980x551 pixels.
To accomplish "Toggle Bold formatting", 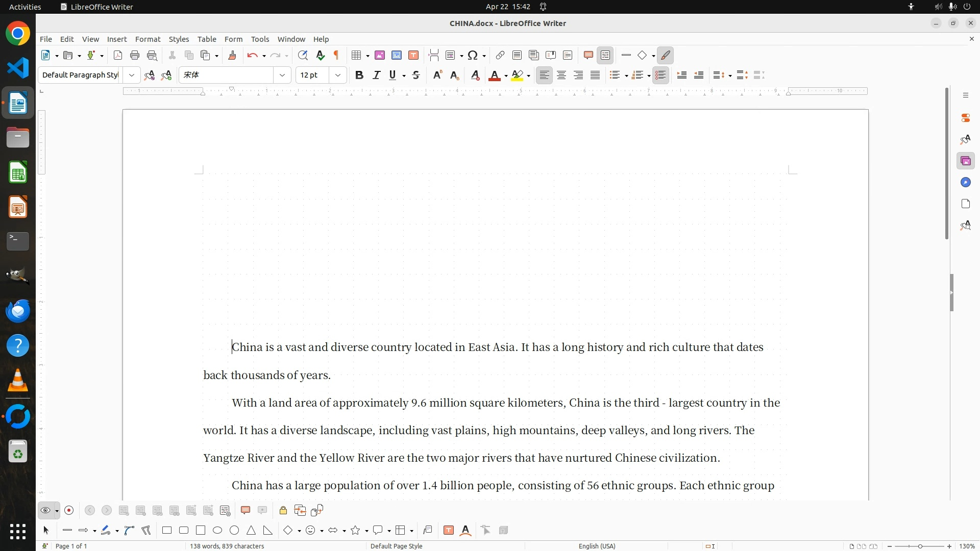I will (x=359, y=76).
